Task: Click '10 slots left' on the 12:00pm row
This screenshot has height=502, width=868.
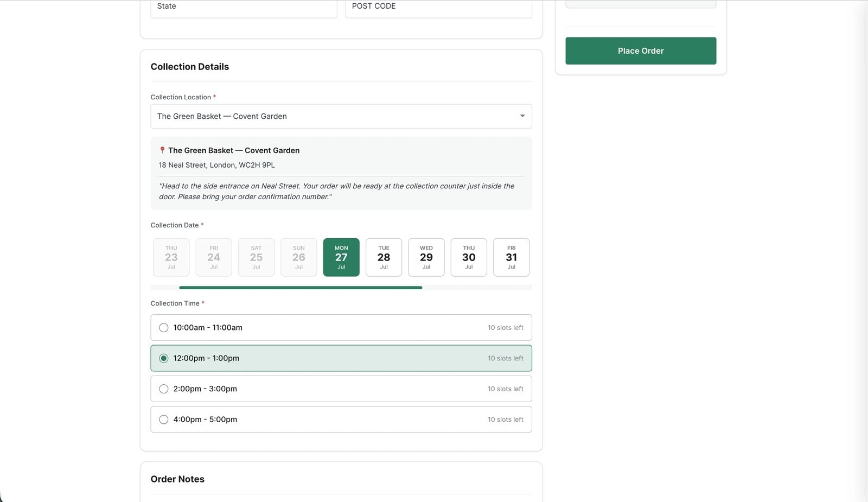Action: 506,358
